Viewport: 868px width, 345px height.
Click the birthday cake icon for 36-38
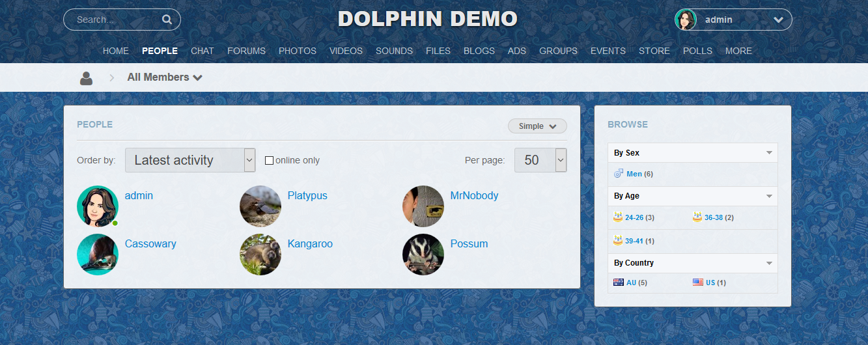click(697, 217)
